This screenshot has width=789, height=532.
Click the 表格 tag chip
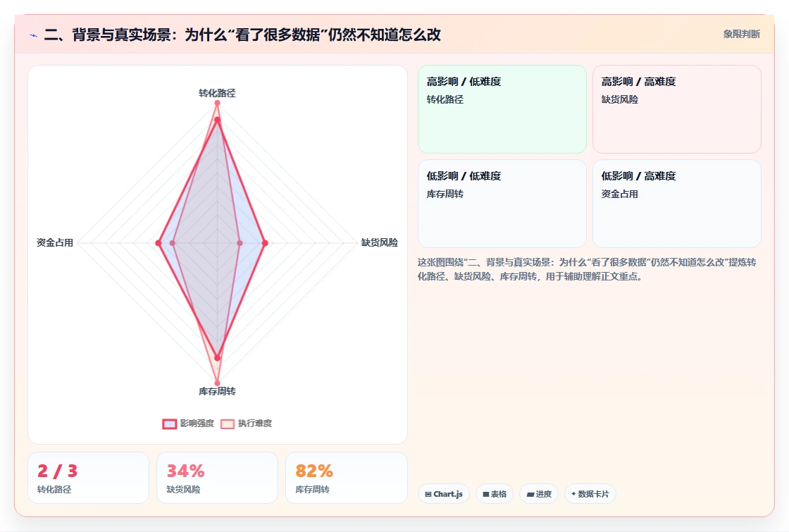495,494
